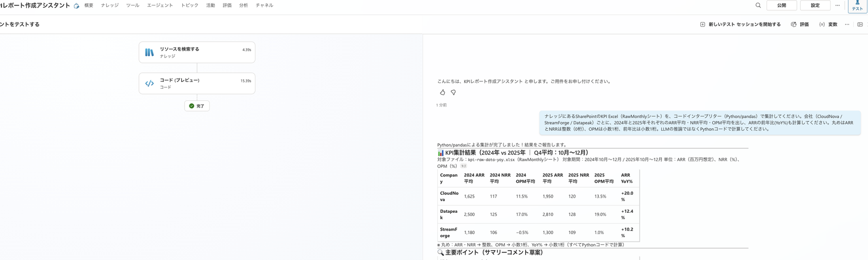Switch to the ツール tab
The image size is (868, 260).
[x=132, y=5]
